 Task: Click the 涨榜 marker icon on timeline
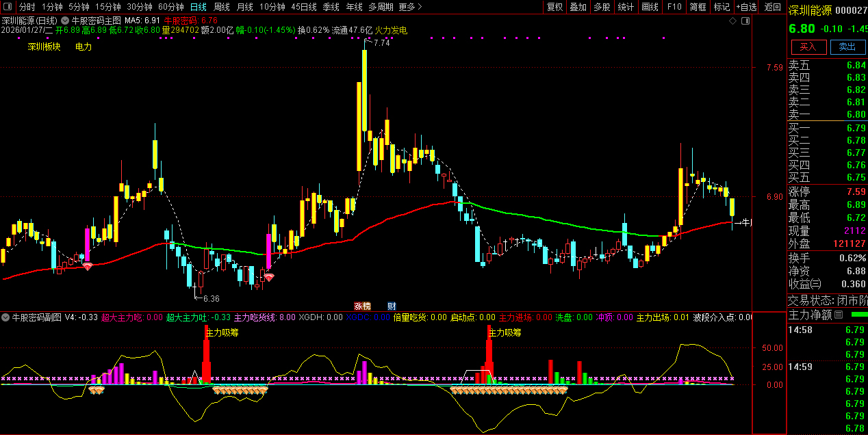pos(361,306)
